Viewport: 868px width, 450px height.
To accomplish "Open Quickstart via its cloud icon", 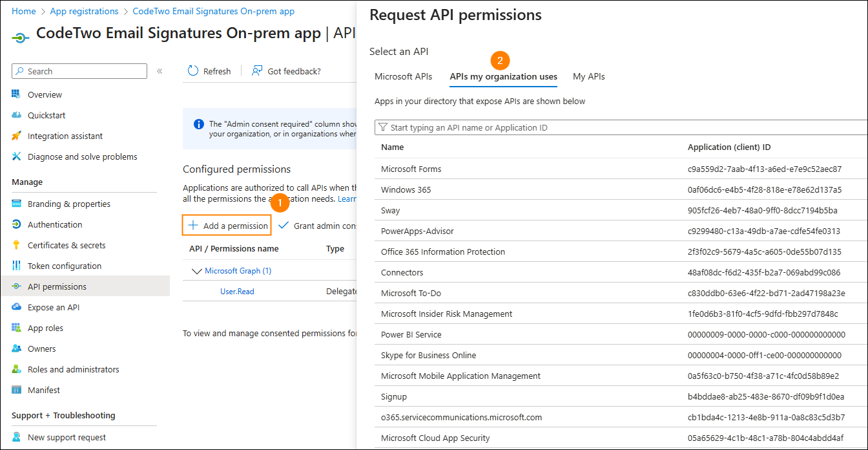I will pos(16,115).
